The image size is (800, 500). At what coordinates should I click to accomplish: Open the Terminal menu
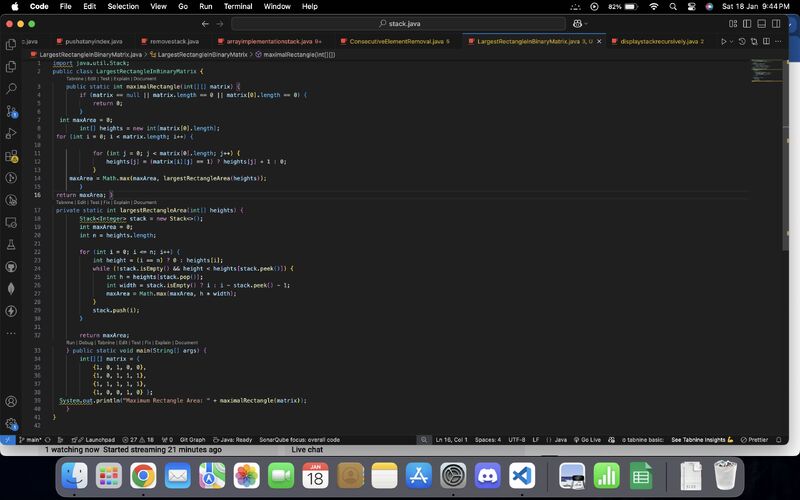click(237, 6)
